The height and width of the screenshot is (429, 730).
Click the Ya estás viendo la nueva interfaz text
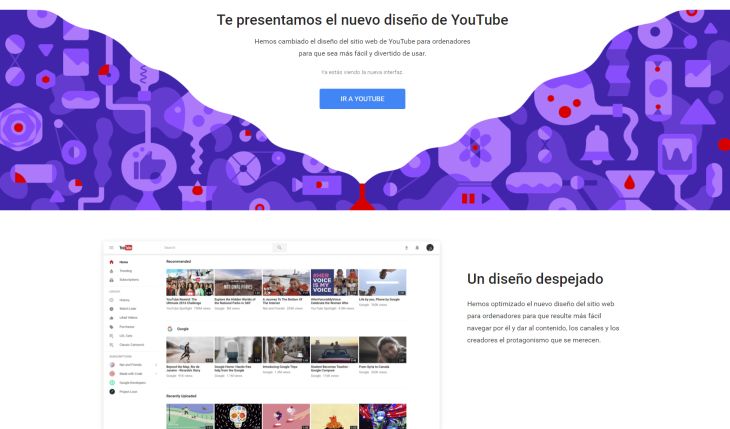pyautogui.click(x=362, y=72)
